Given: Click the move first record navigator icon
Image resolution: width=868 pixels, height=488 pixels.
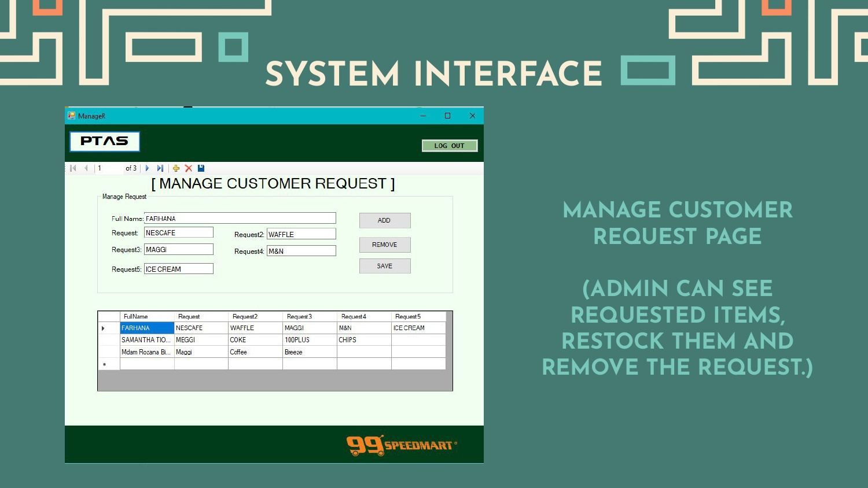Looking at the screenshot, I should click(73, 168).
